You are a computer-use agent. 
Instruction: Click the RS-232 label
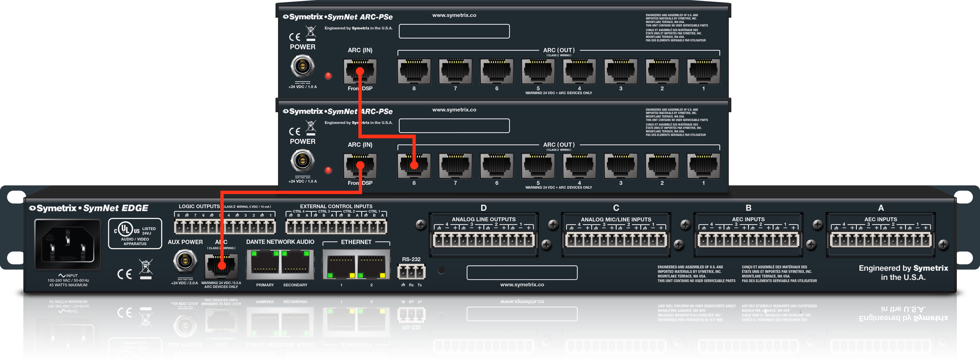411,259
